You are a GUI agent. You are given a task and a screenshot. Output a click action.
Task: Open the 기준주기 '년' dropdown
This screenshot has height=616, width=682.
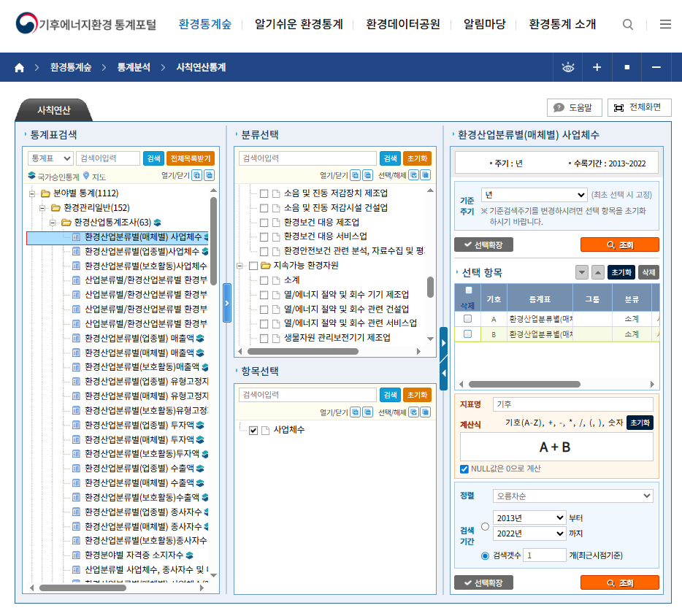click(x=534, y=195)
